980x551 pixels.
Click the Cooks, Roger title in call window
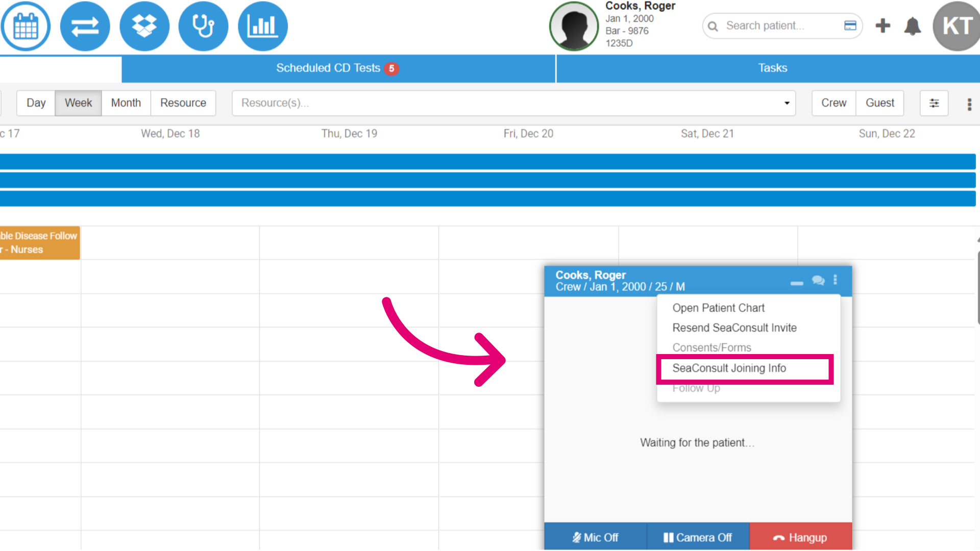591,275
